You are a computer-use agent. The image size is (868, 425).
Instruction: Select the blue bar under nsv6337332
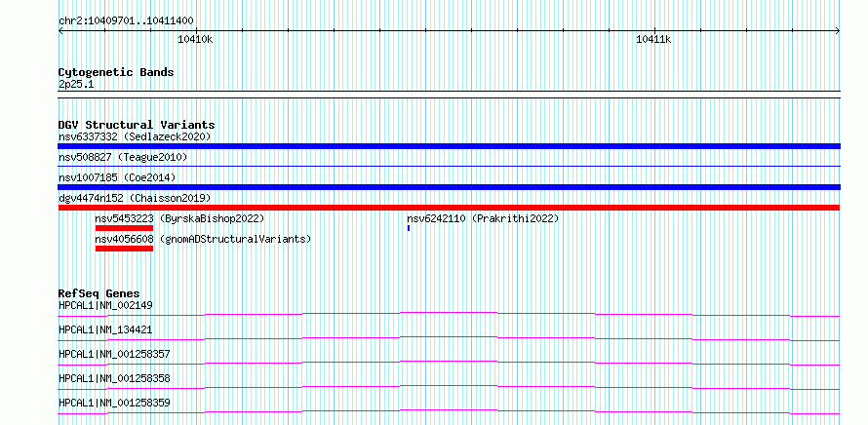(x=449, y=146)
